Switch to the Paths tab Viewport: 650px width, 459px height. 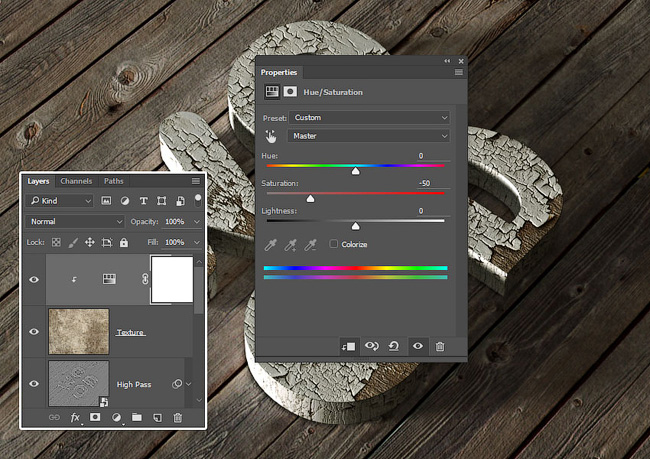114,181
